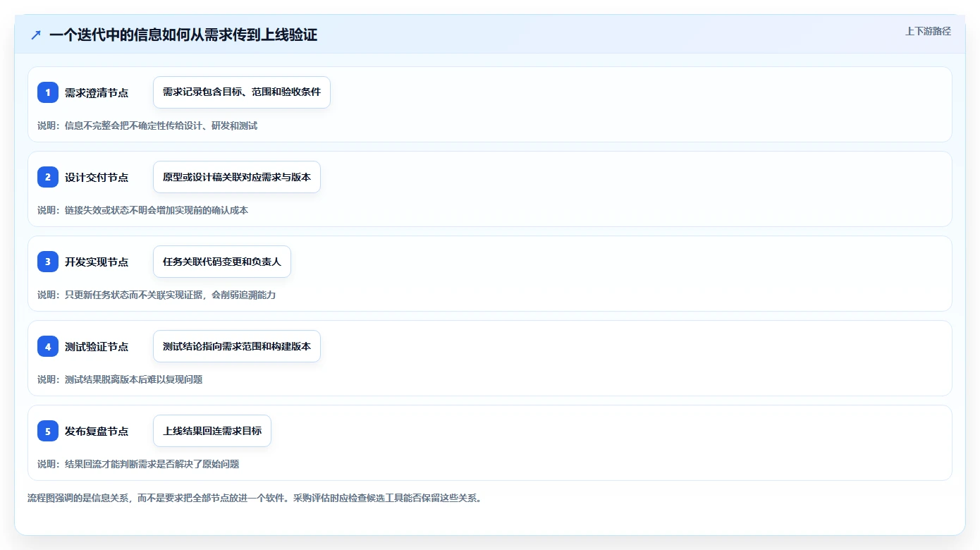Open the 原型或设计稿关联对应需求与版本 chip
Screen dimensions: 980x550
(x=237, y=177)
